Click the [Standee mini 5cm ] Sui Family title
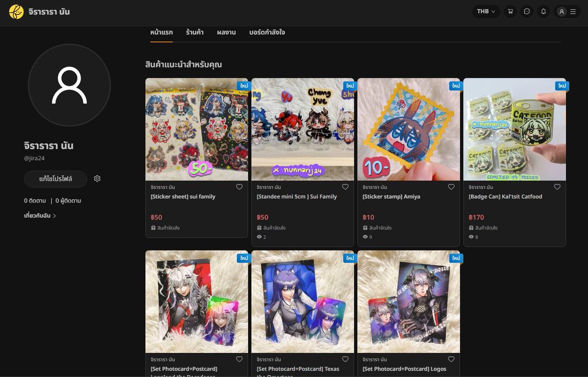 (297, 197)
